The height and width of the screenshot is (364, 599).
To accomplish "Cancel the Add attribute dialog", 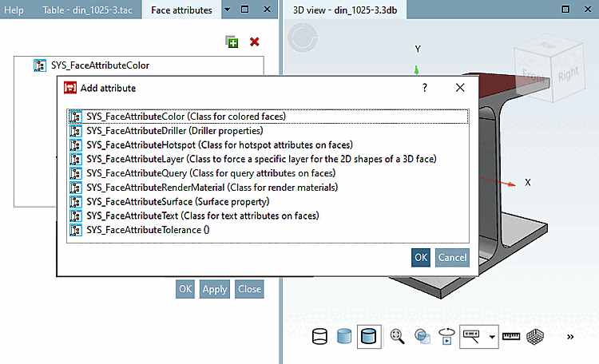I will coord(452,258).
